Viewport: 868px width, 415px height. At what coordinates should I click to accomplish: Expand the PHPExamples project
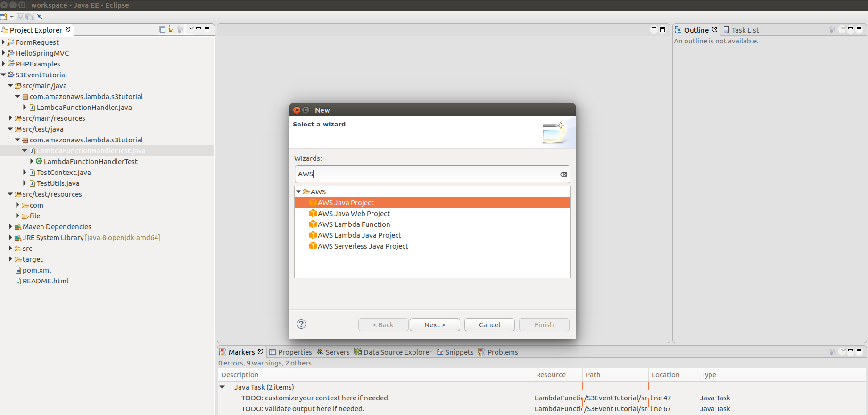pos(3,64)
